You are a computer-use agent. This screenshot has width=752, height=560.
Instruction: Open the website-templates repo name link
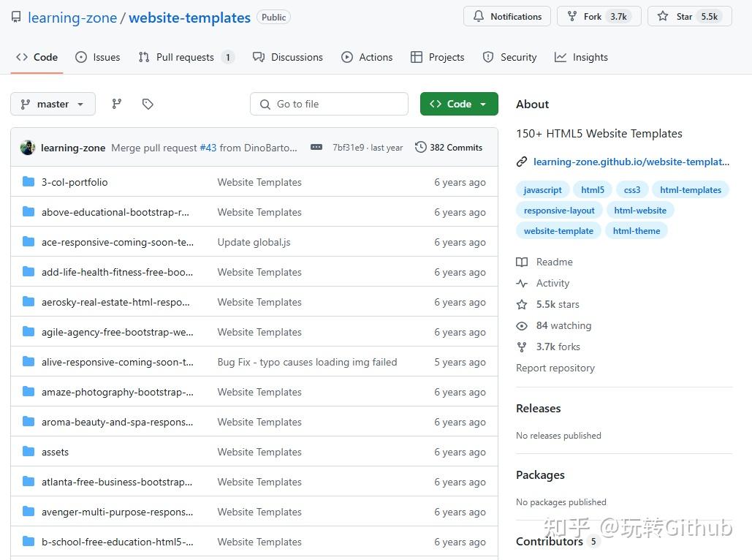(x=189, y=18)
